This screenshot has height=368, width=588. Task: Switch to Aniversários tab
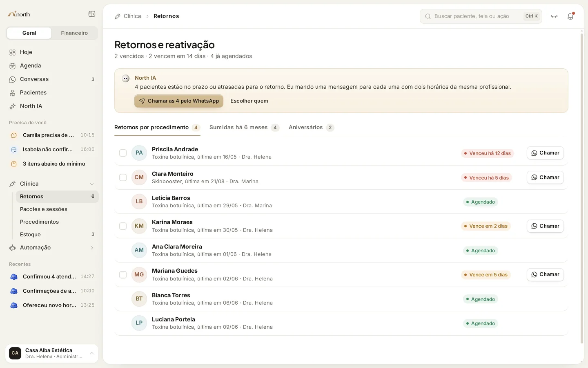[311, 128]
